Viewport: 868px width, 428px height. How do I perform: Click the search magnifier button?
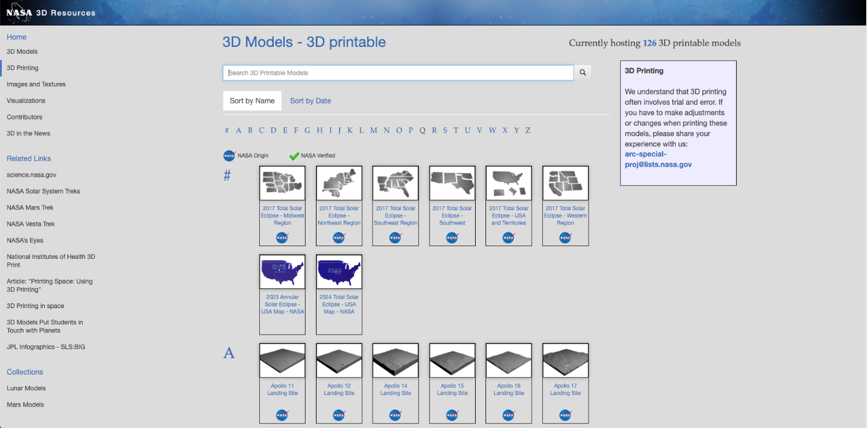(x=583, y=73)
